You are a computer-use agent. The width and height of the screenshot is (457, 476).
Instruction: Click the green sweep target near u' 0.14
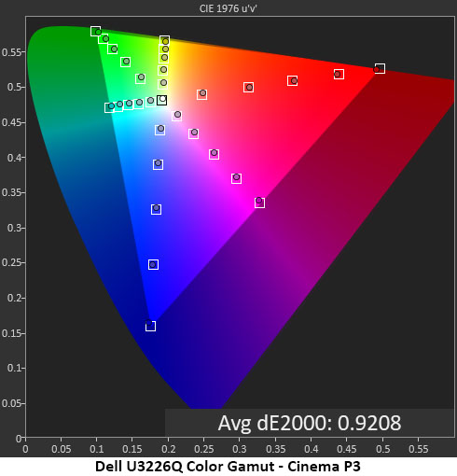(x=126, y=62)
